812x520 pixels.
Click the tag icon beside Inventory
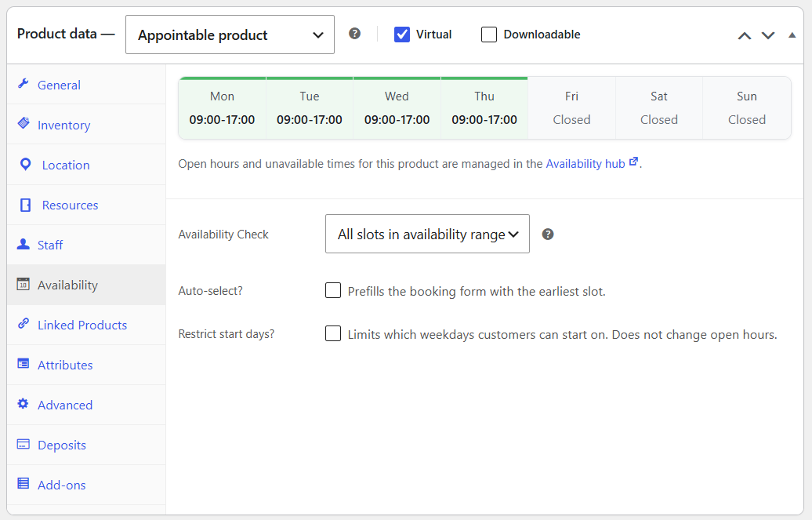[x=24, y=123]
